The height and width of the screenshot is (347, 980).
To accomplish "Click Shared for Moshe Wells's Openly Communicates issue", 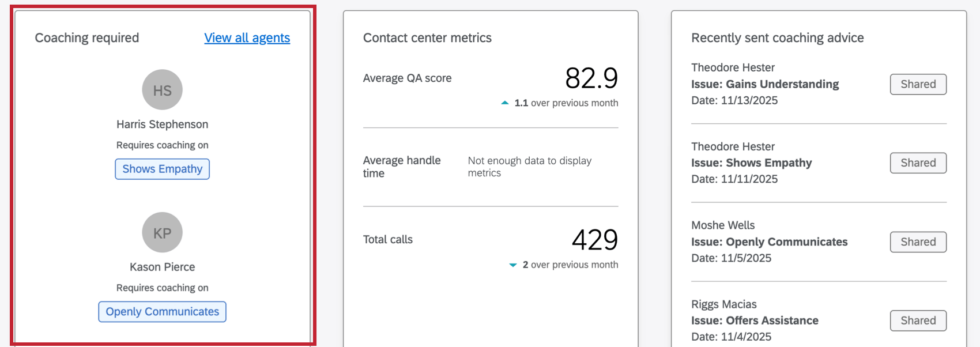I will pos(918,242).
